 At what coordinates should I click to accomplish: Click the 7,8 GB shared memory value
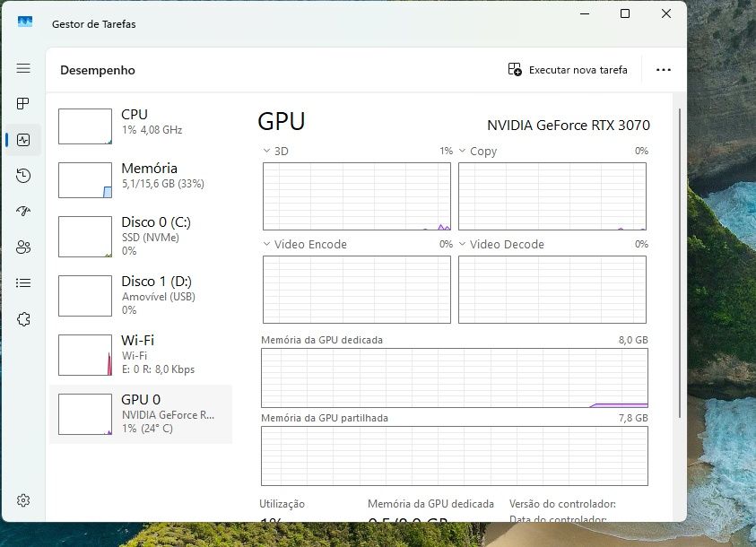click(633, 418)
